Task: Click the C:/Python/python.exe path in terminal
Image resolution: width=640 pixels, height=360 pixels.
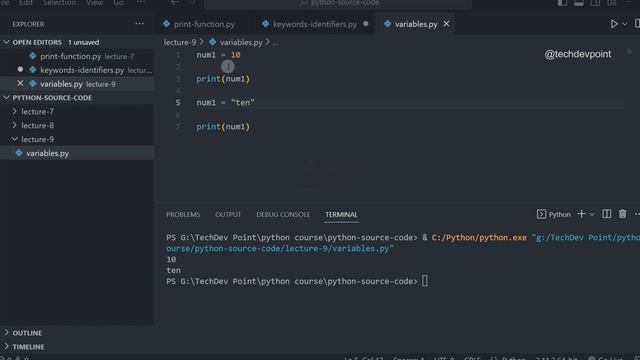Action: click(x=479, y=237)
